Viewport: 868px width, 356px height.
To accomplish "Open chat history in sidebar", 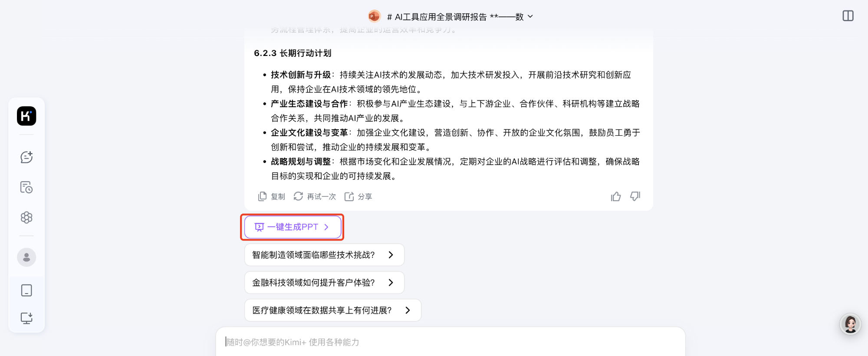I will pyautogui.click(x=26, y=187).
